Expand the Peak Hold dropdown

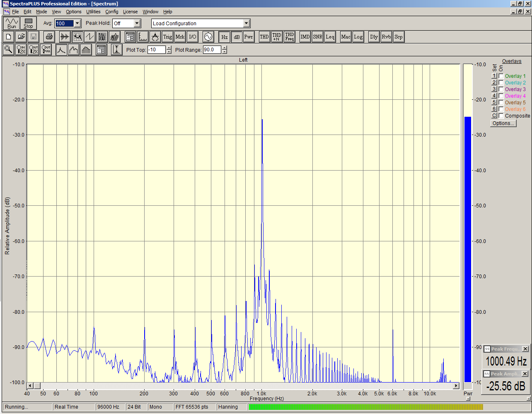[x=137, y=24]
